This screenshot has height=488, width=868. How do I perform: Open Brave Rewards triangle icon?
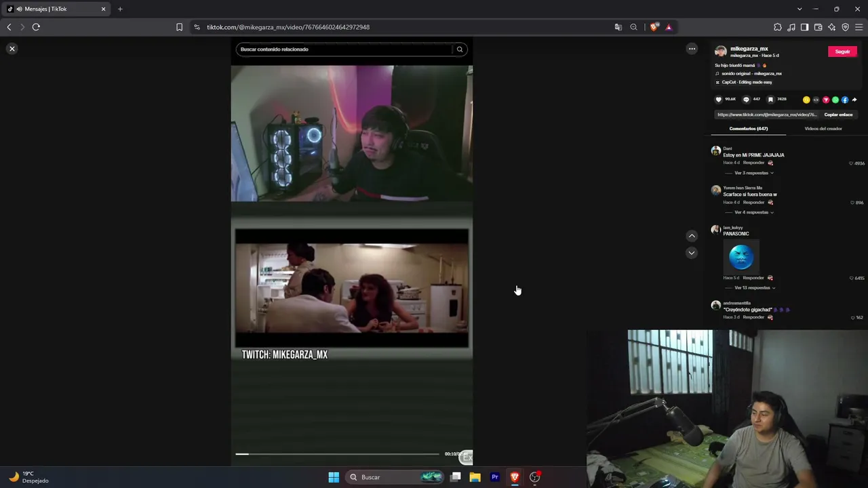(x=669, y=27)
